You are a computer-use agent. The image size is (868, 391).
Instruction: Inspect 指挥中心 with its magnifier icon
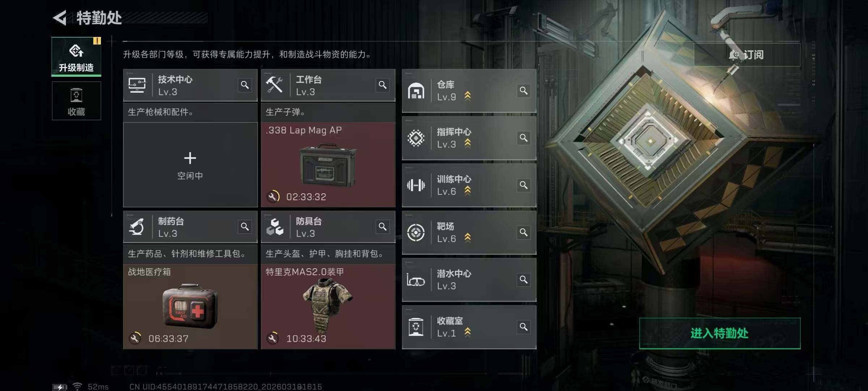point(524,138)
